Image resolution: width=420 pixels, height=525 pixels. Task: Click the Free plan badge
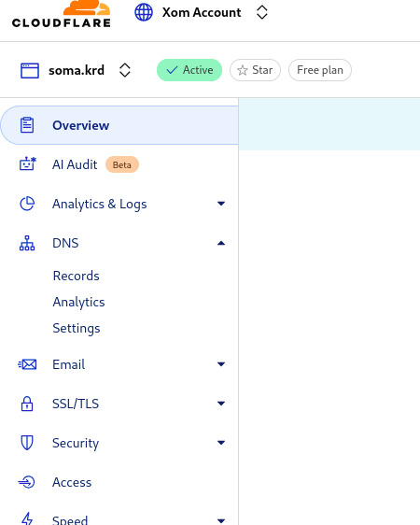pyautogui.click(x=320, y=70)
